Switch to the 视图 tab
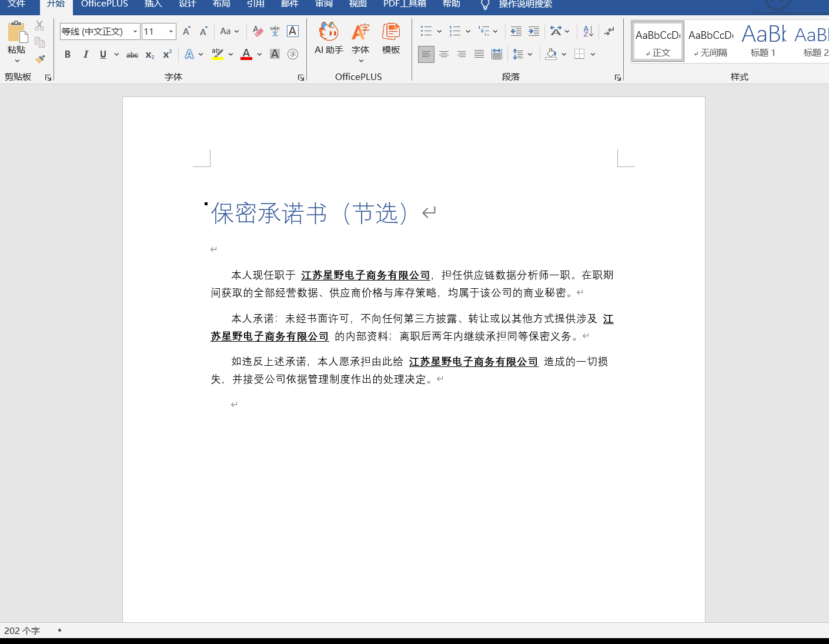Screen dimensions: 829x644 click(x=358, y=5)
